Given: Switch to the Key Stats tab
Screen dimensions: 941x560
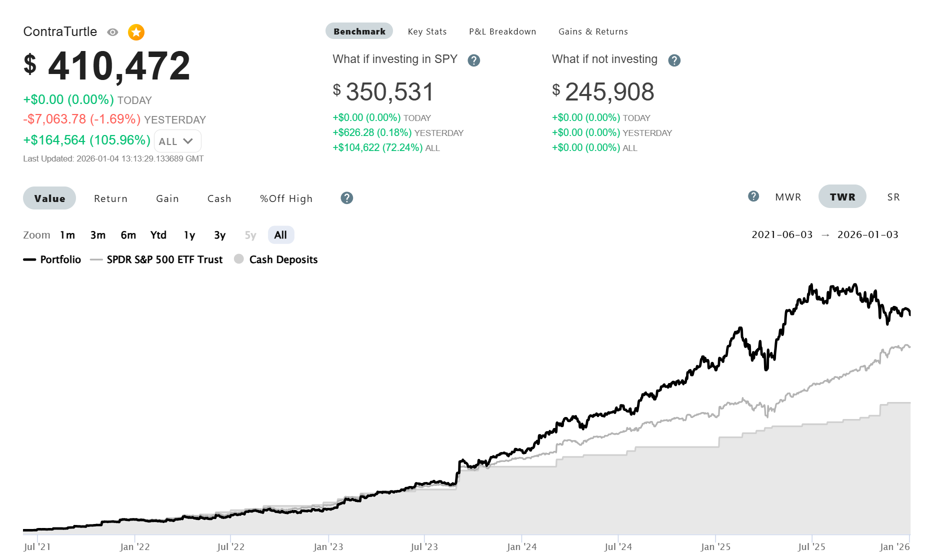Looking at the screenshot, I should click(427, 31).
